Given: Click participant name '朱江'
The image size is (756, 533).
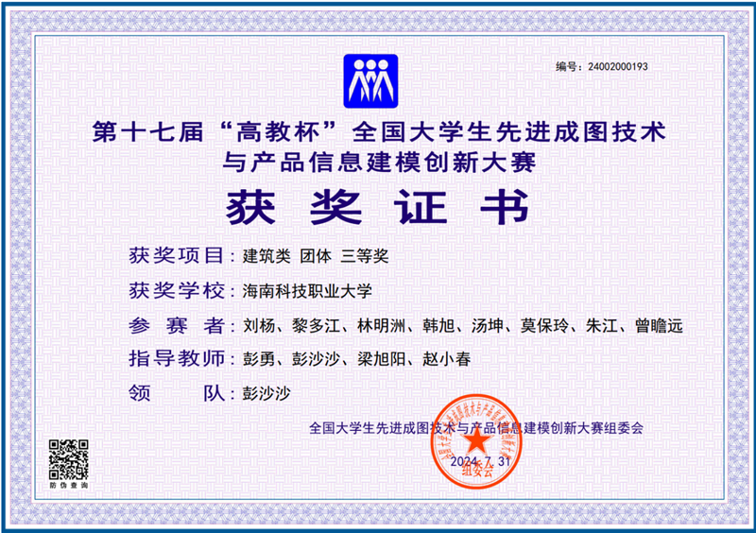Looking at the screenshot, I should click(x=602, y=326).
